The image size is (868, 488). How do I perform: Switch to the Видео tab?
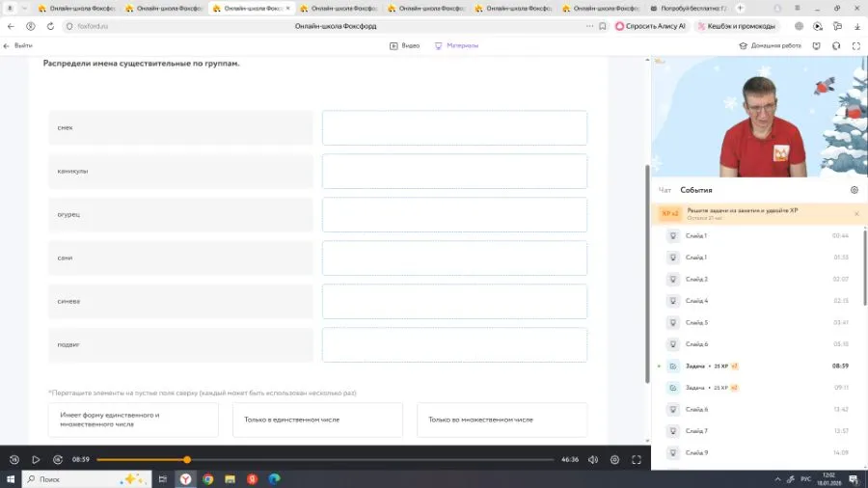(x=405, y=46)
